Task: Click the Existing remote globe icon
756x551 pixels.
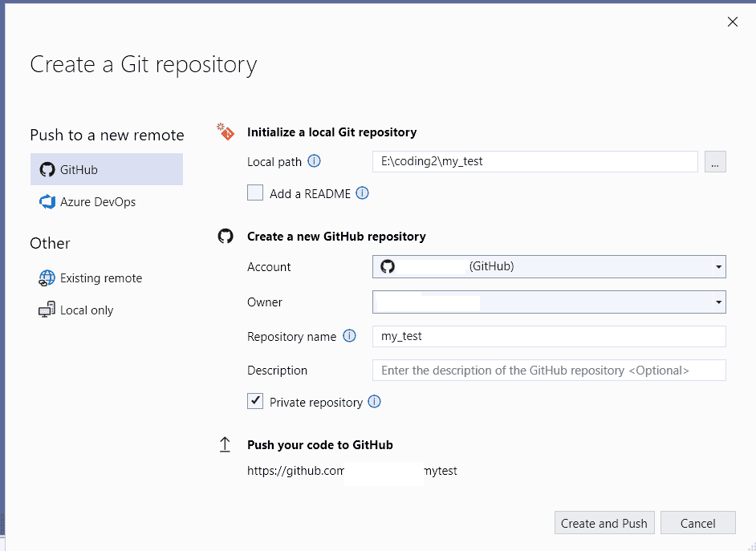Action: pos(47,278)
